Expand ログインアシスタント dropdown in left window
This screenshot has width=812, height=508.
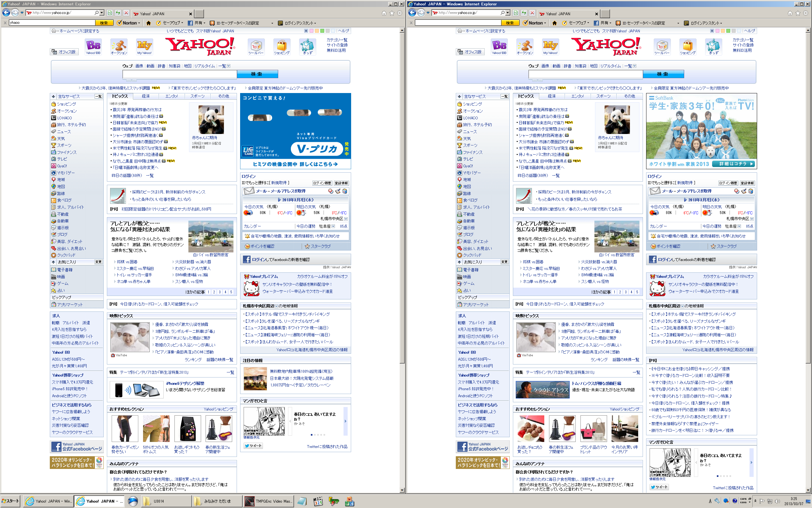pos(315,23)
